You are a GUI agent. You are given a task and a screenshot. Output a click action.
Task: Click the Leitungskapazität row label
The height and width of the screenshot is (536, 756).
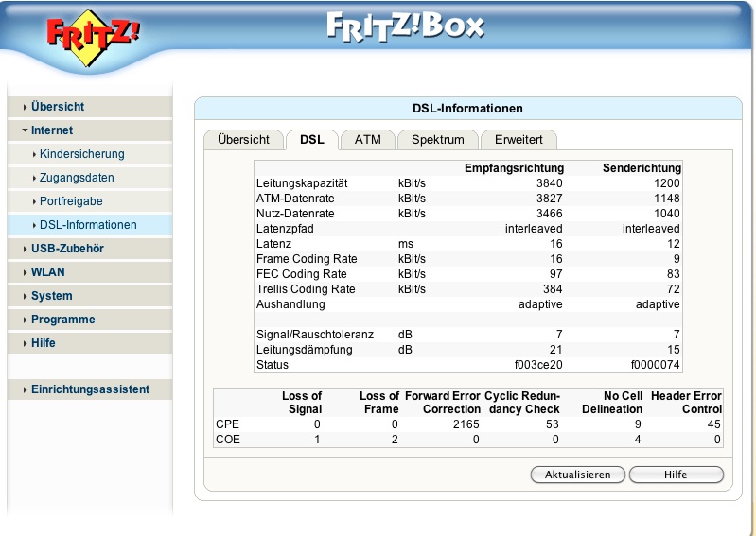(302, 183)
